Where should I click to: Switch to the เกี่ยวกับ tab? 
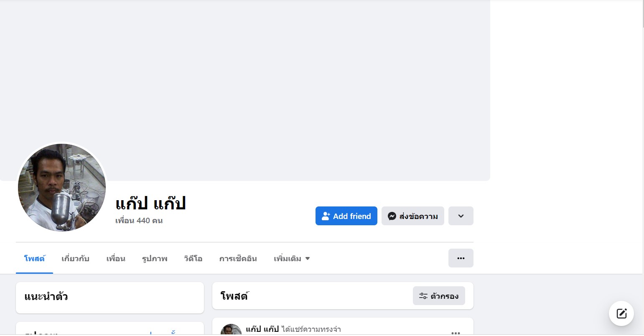coord(75,259)
